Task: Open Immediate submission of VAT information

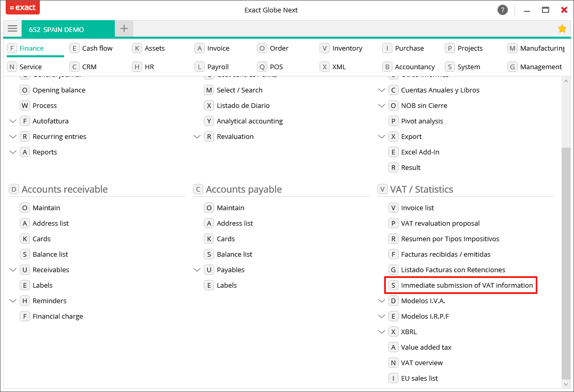Action: coord(466,285)
